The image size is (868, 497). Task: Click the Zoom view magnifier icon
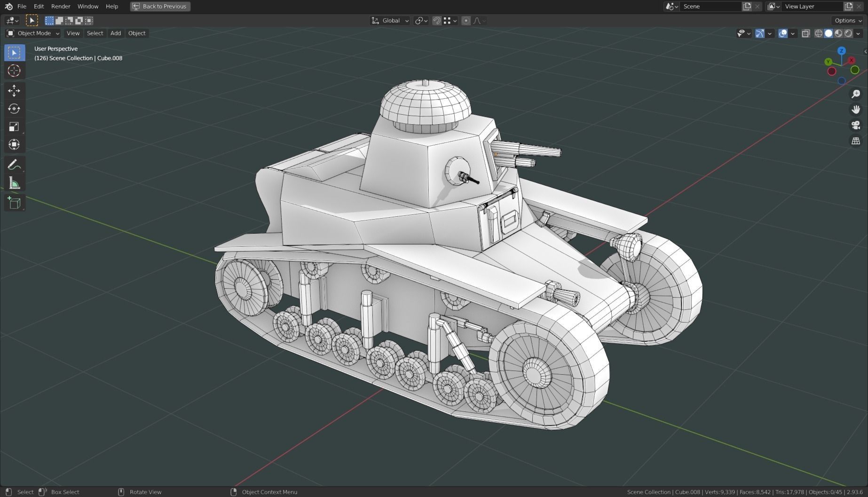pyautogui.click(x=856, y=95)
